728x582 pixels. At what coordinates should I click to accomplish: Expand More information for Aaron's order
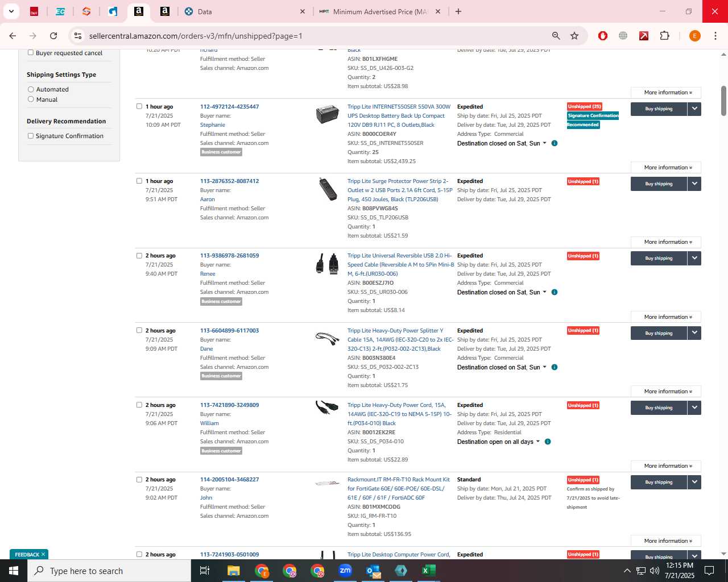[x=666, y=242]
